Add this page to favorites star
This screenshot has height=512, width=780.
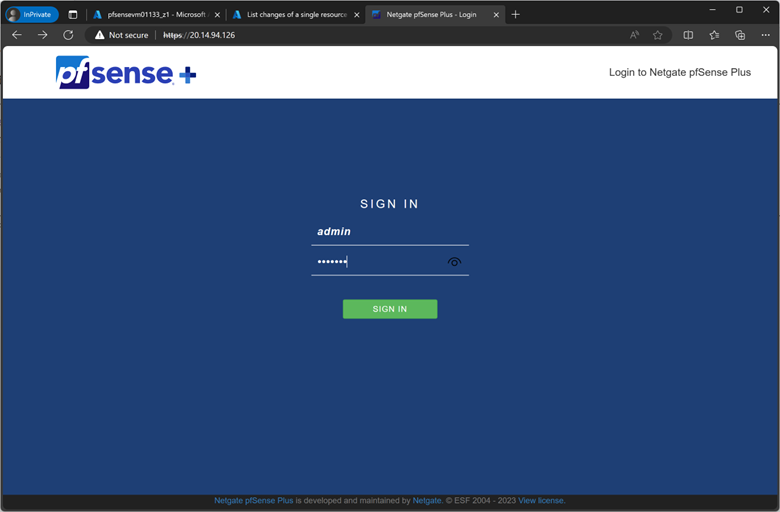pyautogui.click(x=658, y=35)
